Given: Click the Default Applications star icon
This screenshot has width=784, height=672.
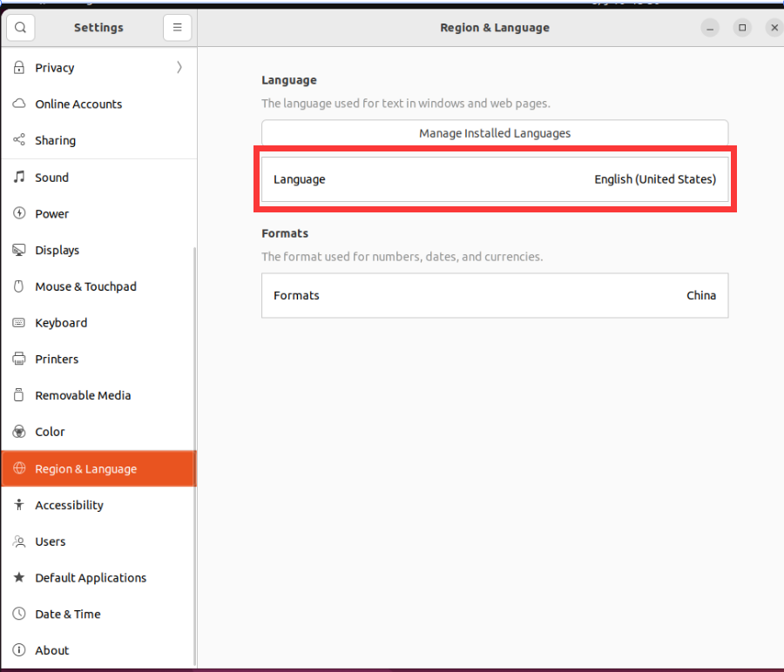Looking at the screenshot, I should 19,578.
